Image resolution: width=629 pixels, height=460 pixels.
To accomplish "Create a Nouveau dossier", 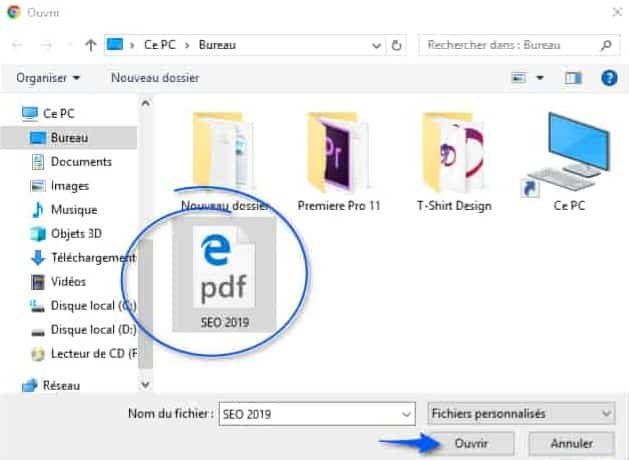I will click(x=155, y=78).
